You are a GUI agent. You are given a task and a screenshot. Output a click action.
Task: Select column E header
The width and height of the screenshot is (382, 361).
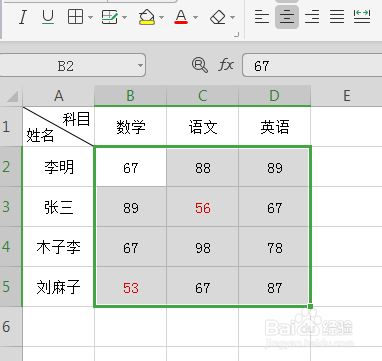point(347,96)
